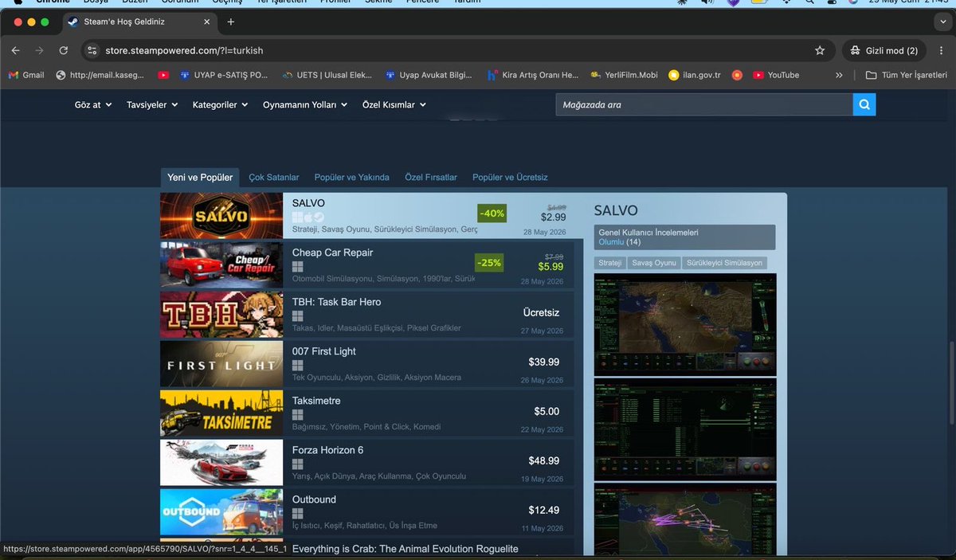
Task: Open the YerliFilm.Mobi bookmark
Action: (x=624, y=75)
